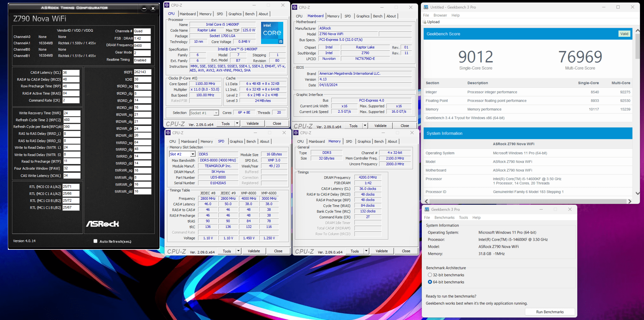644x320 pixels.
Task: Open the Tools menu in small Geekbench window
Action: pos(463,217)
